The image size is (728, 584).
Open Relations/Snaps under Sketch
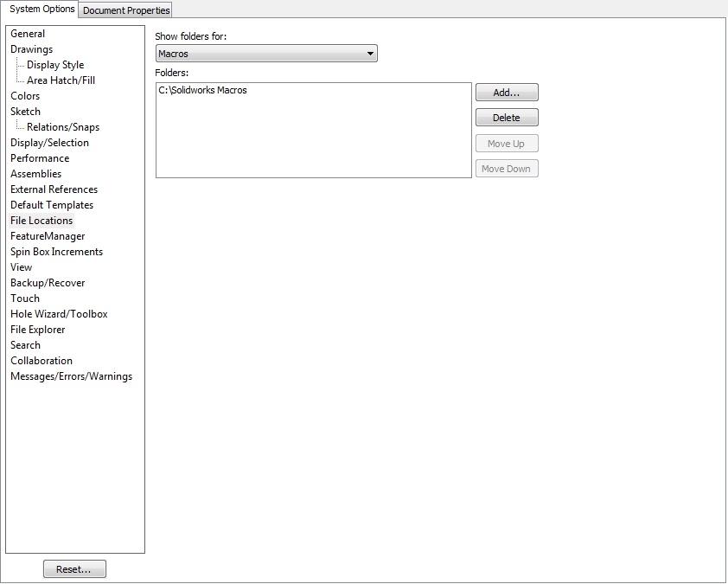63,127
